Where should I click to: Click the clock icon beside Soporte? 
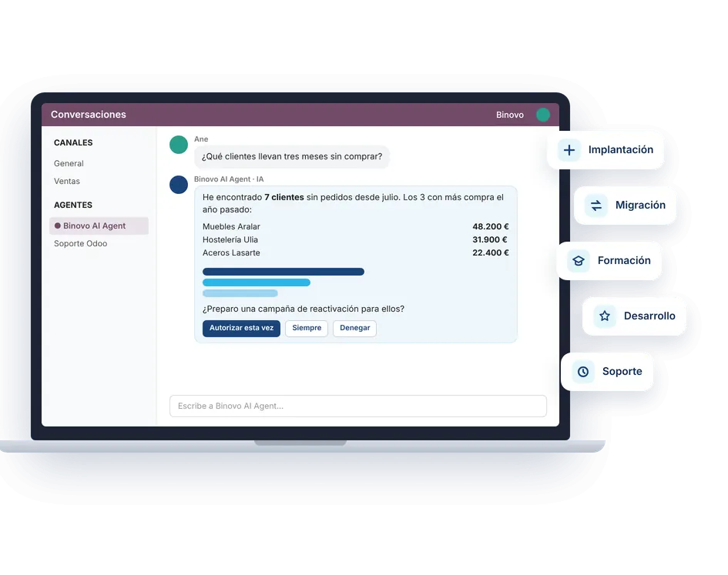point(583,372)
